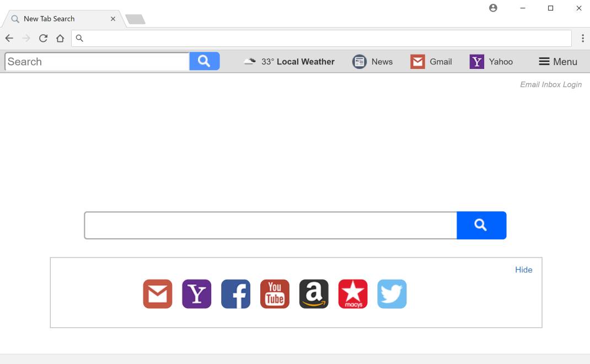Click the blue toolbar search button
590x364 pixels.
(x=205, y=61)
